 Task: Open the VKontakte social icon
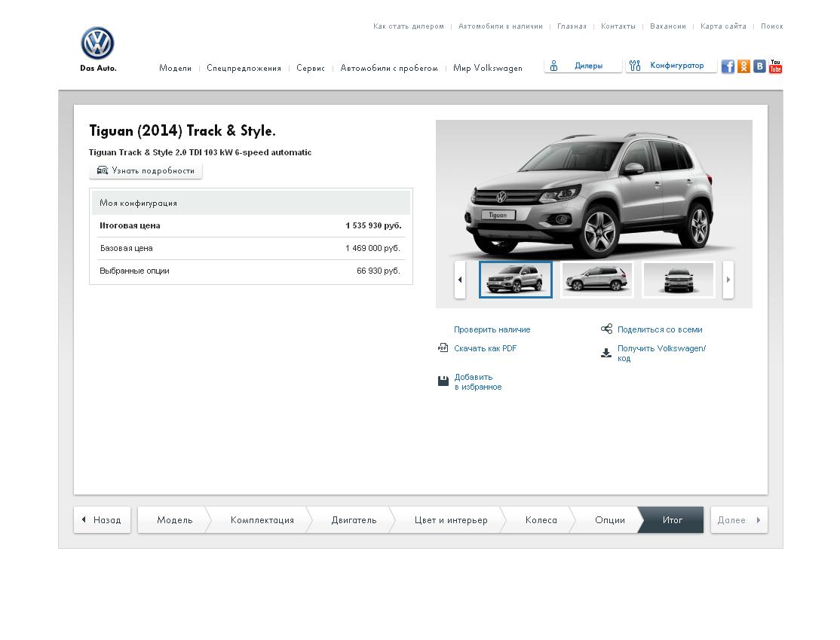point(759,66)
